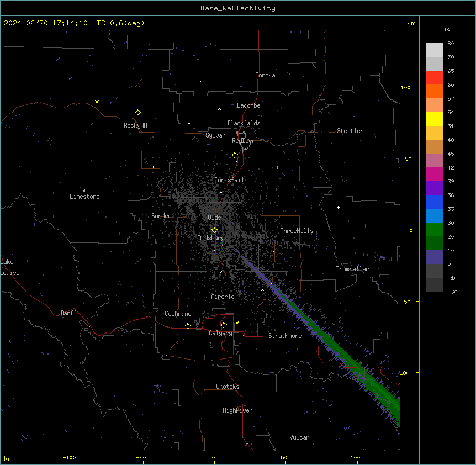This screenshot has height=465, width=476.
Task: Click the Sundre map label
Action: (161, 216)
